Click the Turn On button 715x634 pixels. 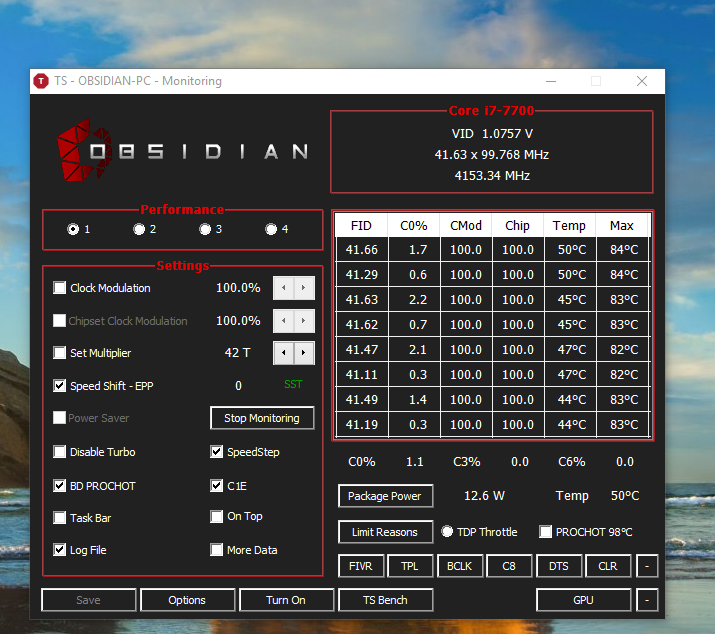[x=286, y=600]
